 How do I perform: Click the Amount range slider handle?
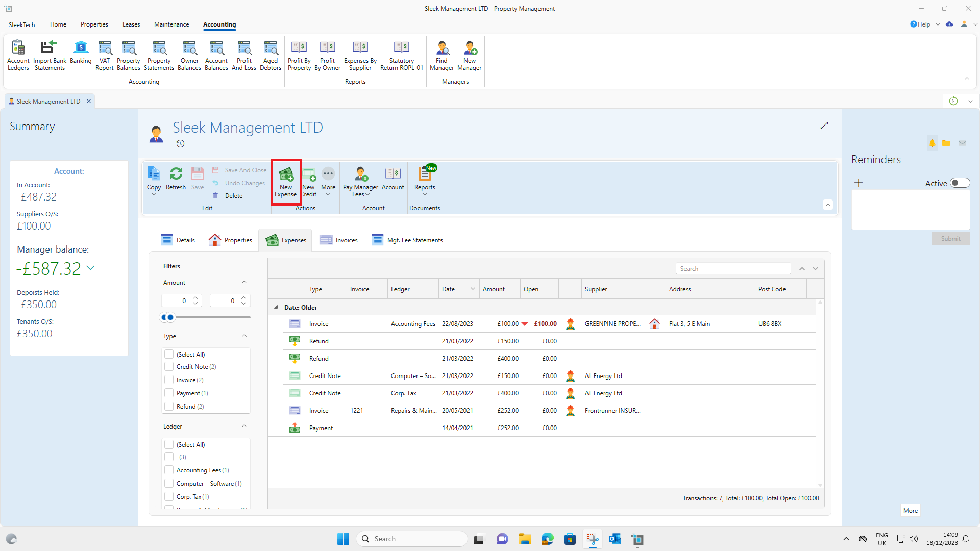coord(170,317)
